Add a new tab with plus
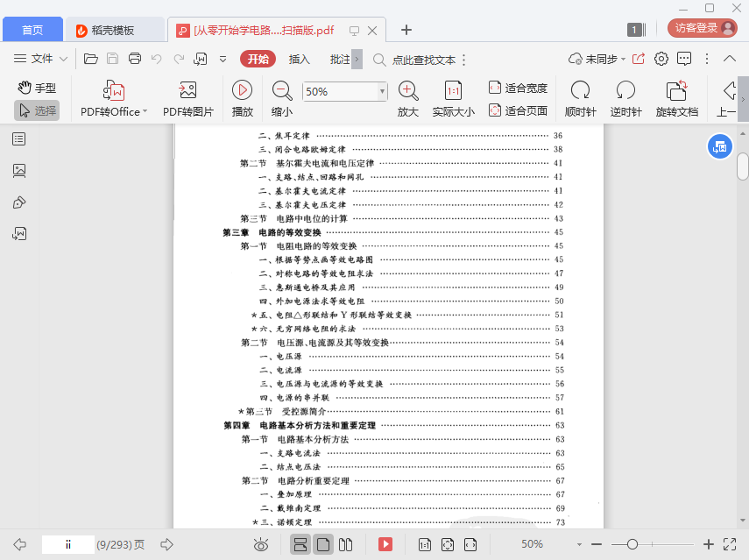 pyautogui.click(x=406, y=30)
